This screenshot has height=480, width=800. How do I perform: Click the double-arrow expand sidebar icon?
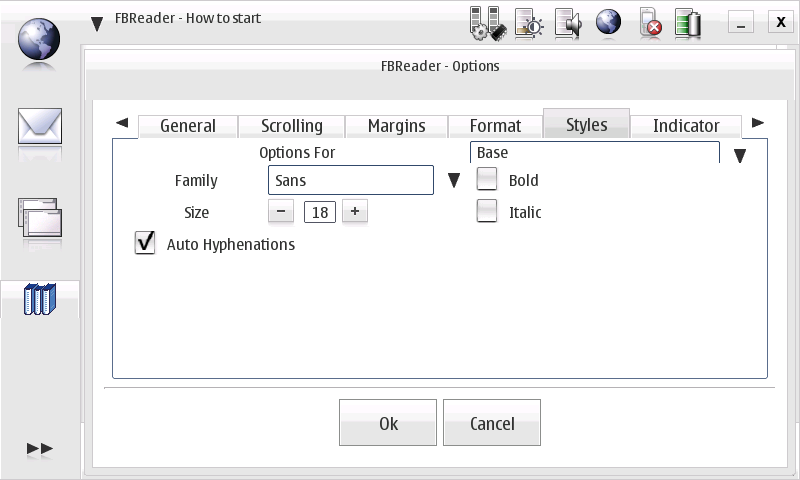[40, 448]
